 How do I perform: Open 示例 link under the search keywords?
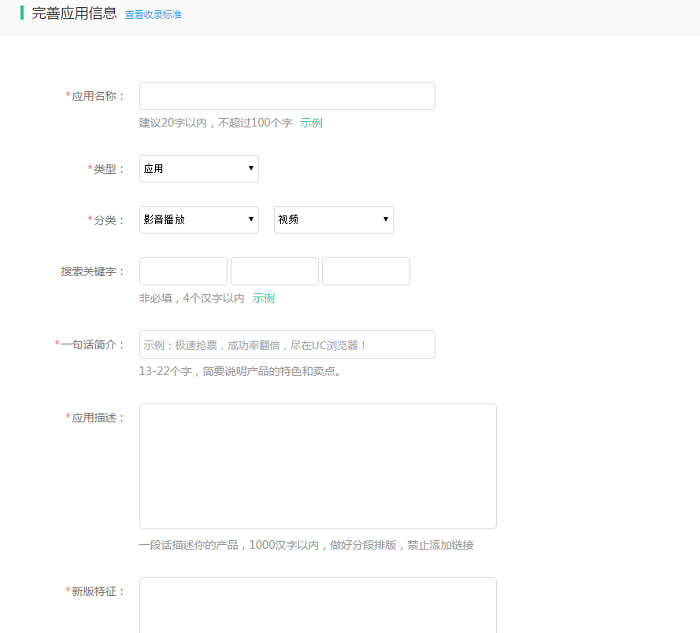(263, 298)
